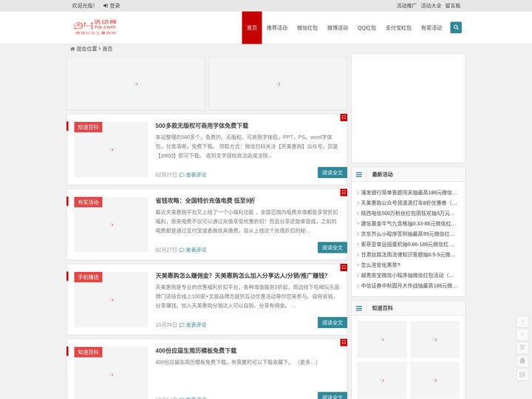Open the first thumbnail under the sidebar 知道百科 heading
The width and height of the screenshot is (532, 399).
(382, 339)
